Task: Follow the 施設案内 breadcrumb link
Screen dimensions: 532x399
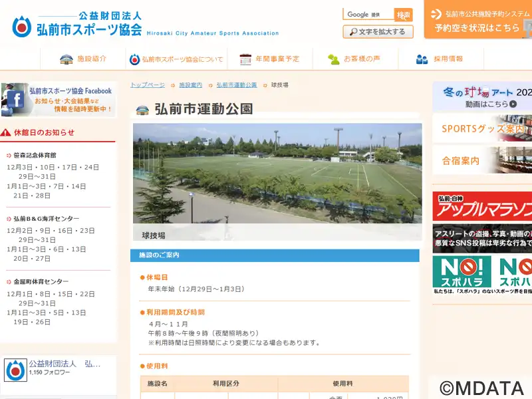Action: (191, 85)
